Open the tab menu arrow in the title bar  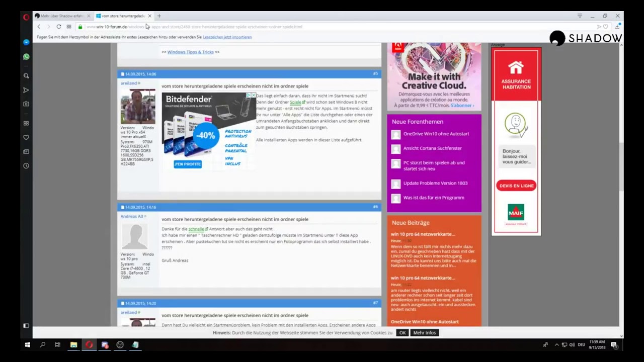580,16
